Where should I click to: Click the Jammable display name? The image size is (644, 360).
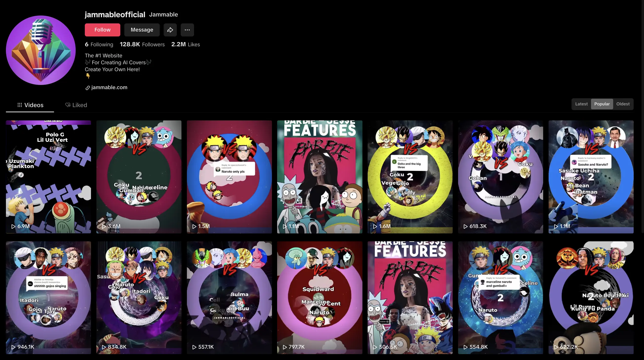click(x=163, y=15)
